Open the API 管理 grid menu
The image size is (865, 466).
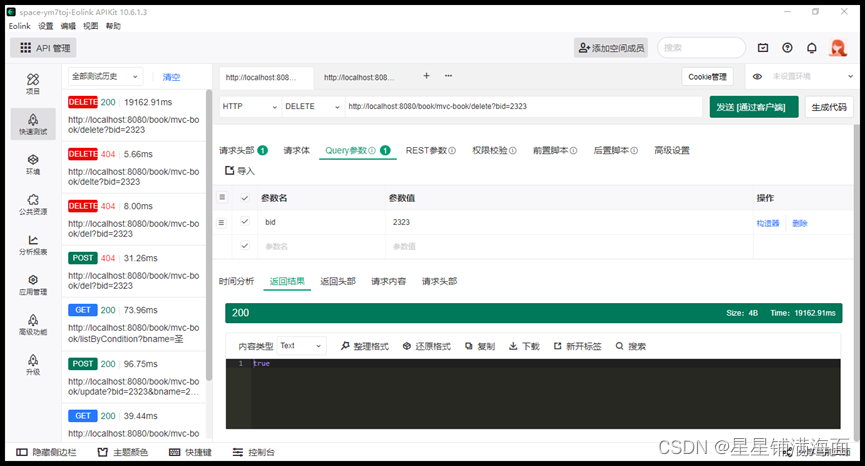[44, 48]
